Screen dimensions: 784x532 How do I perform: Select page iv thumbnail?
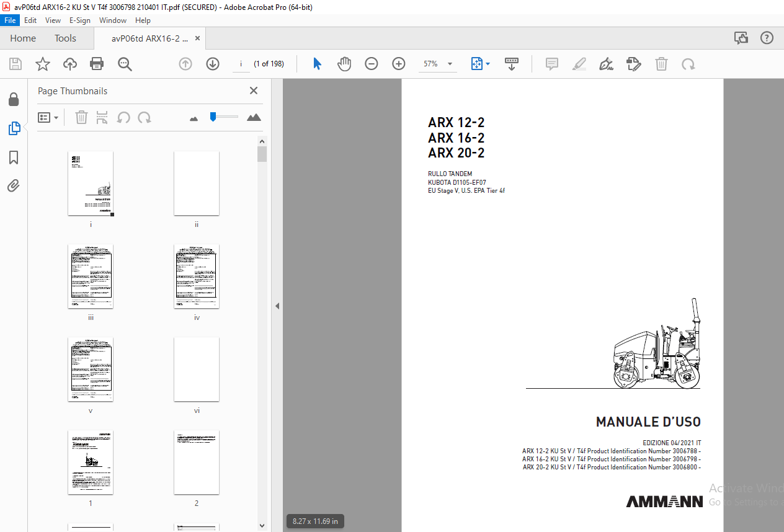pos(197,277)
